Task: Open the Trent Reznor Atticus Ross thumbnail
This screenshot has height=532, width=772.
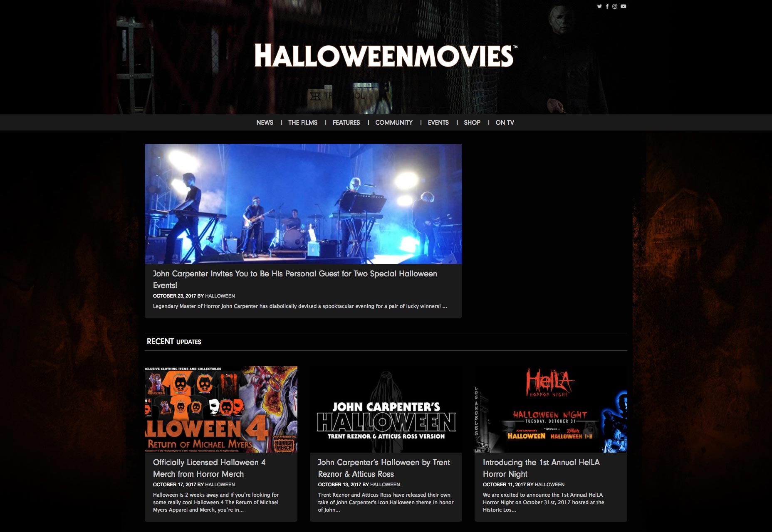Action: click(x=386, y=409)
